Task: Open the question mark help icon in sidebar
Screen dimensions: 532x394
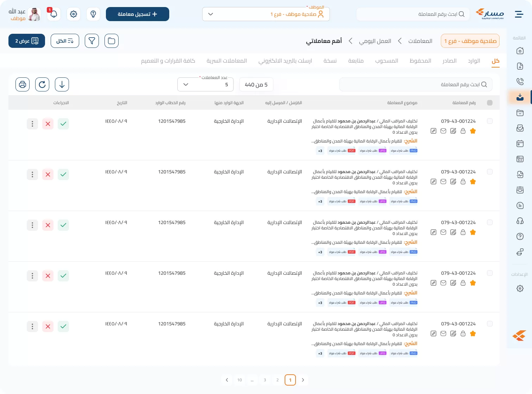Action: (520, 236)
